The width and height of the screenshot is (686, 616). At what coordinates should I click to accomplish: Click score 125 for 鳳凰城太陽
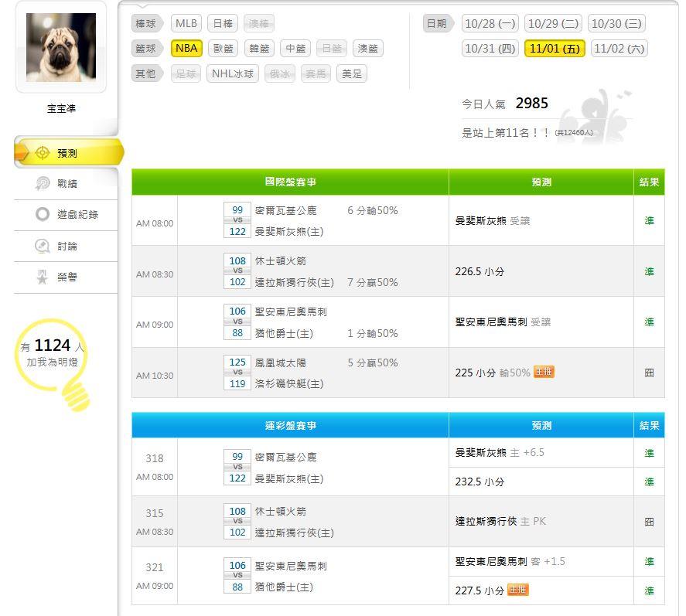click(237, 362)
